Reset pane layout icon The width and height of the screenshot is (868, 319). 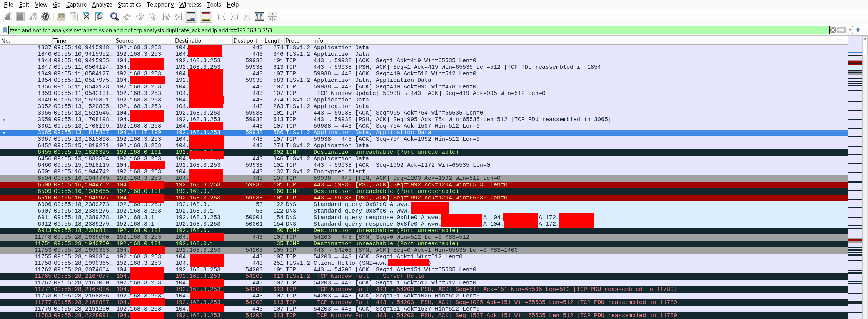pyautogui.click(x=272, y=17)
